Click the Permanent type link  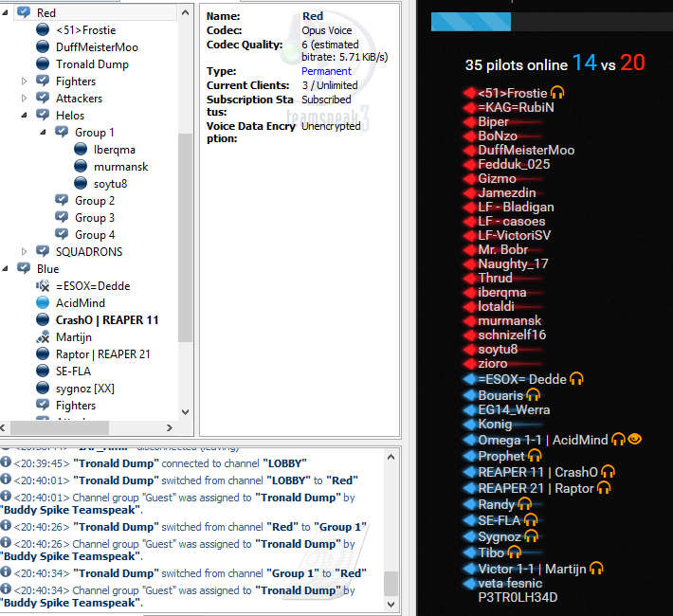(x=326, y=71)
